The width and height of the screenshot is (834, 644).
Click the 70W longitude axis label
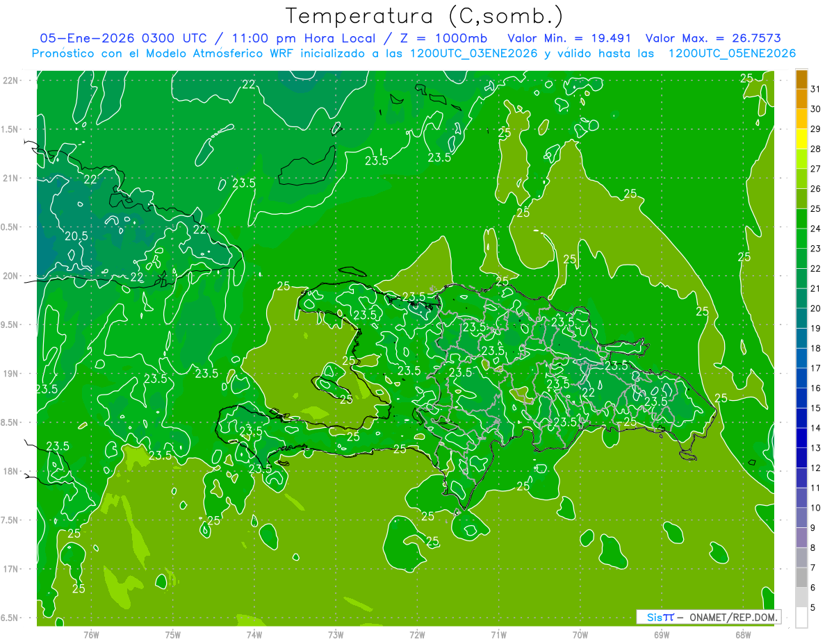click(580, 635)
